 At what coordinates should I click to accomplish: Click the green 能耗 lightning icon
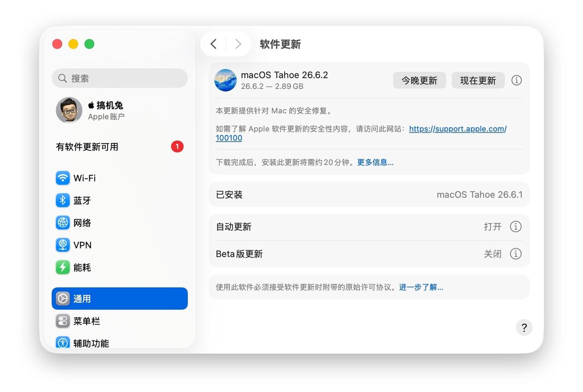pyautogui.click(x=63, y=267)
